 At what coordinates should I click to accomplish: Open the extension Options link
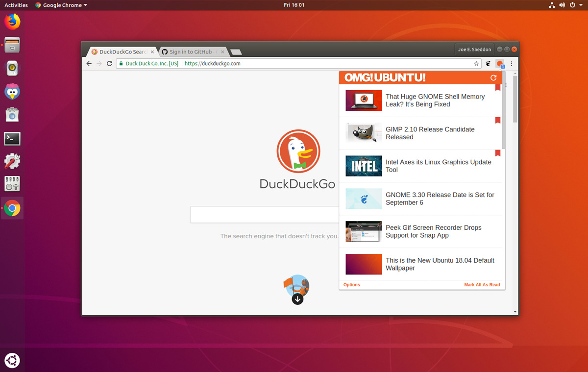[x=351, y=285]
